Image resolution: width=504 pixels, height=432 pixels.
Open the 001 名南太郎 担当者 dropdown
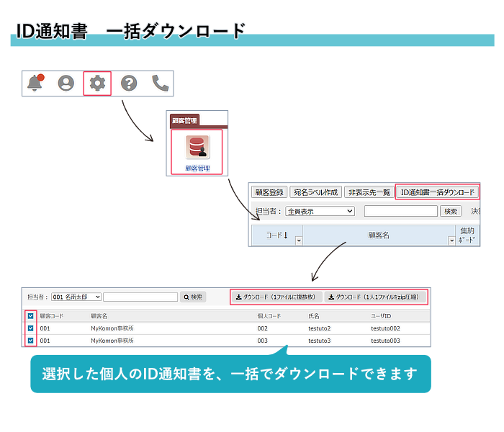click(x=76, y=297)
